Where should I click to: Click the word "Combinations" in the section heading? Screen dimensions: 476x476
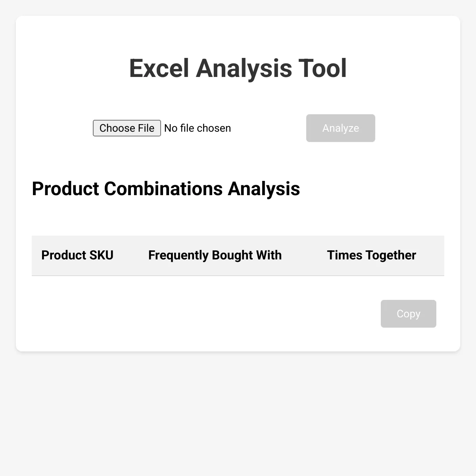[163, 189]
